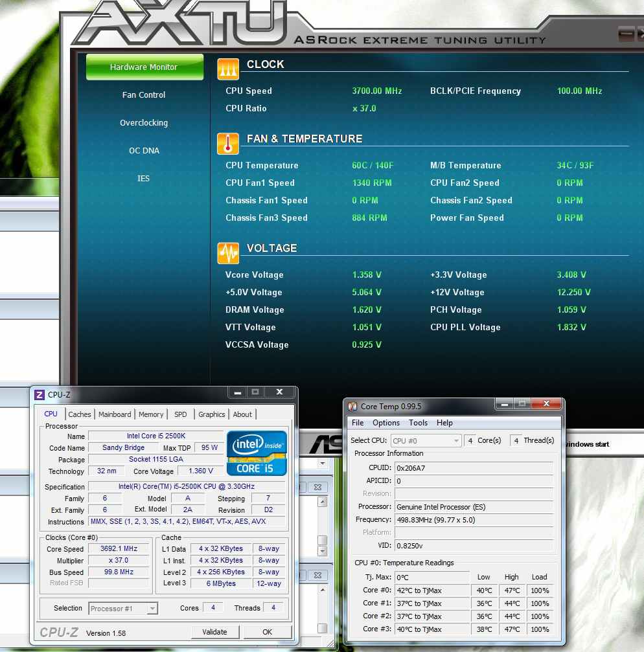644x652 pixels.
Task: Click the +12V Voltage value 12.250 V
Action: coord(573,292)
